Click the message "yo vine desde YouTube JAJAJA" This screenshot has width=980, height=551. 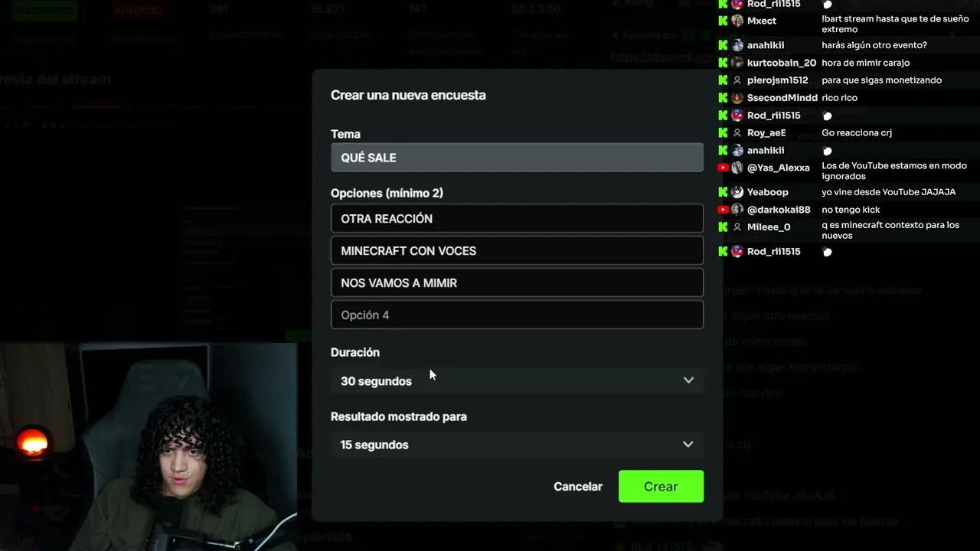(x=889, y=192)
